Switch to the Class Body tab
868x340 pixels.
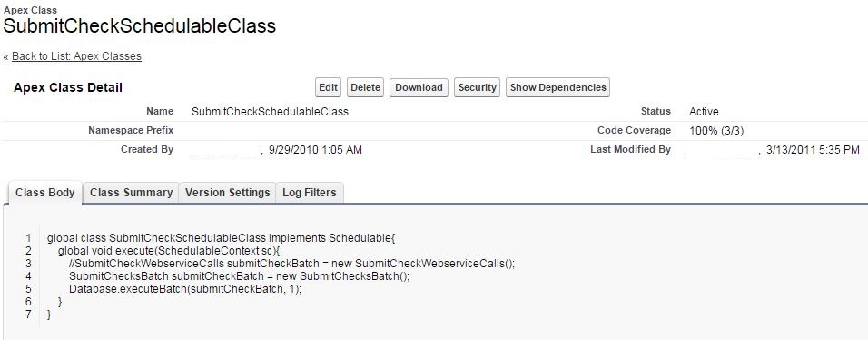click(x=44, y=193)
